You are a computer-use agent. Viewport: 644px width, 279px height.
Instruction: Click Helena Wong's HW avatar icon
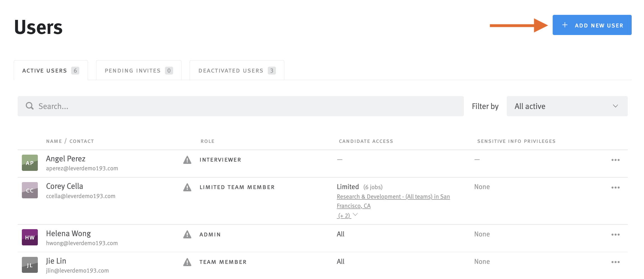tap(29, 237)
